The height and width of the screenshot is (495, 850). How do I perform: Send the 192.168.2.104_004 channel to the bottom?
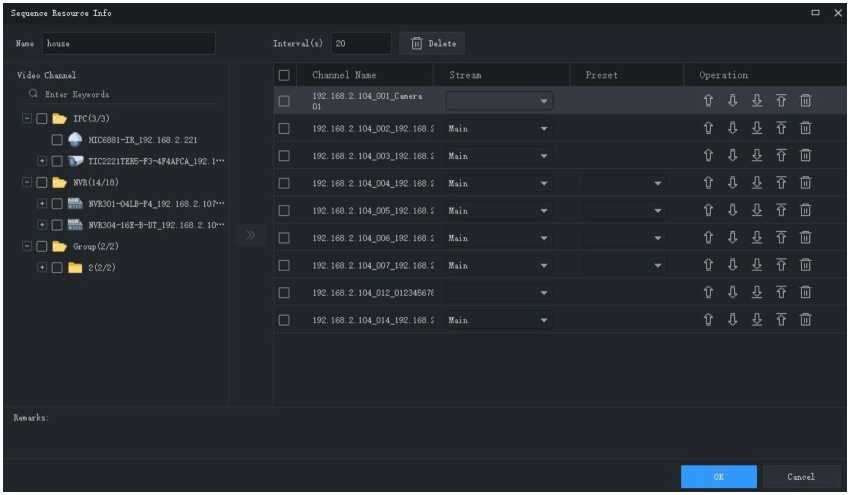click(x=756, y=184)
